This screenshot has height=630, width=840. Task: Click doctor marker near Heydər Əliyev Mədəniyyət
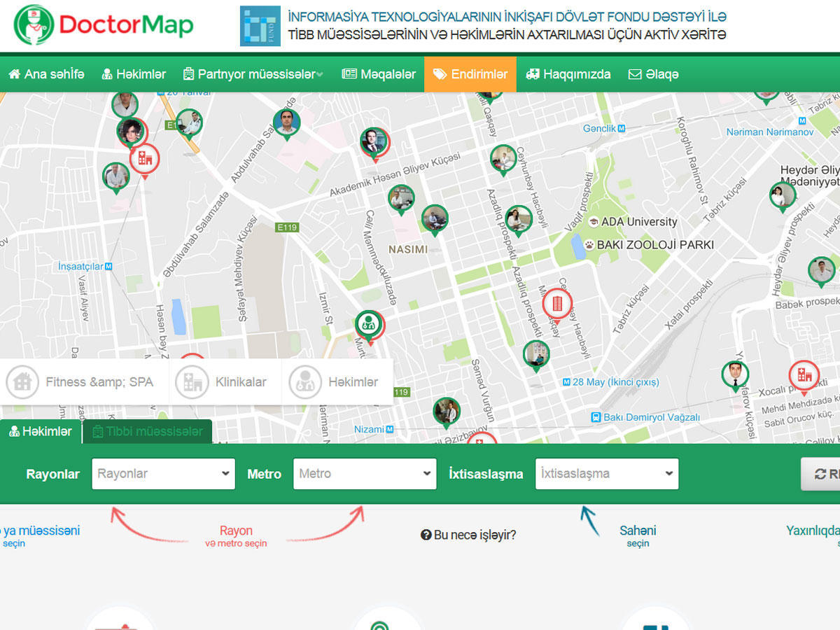pyautogui.click(x=783, y=197)
